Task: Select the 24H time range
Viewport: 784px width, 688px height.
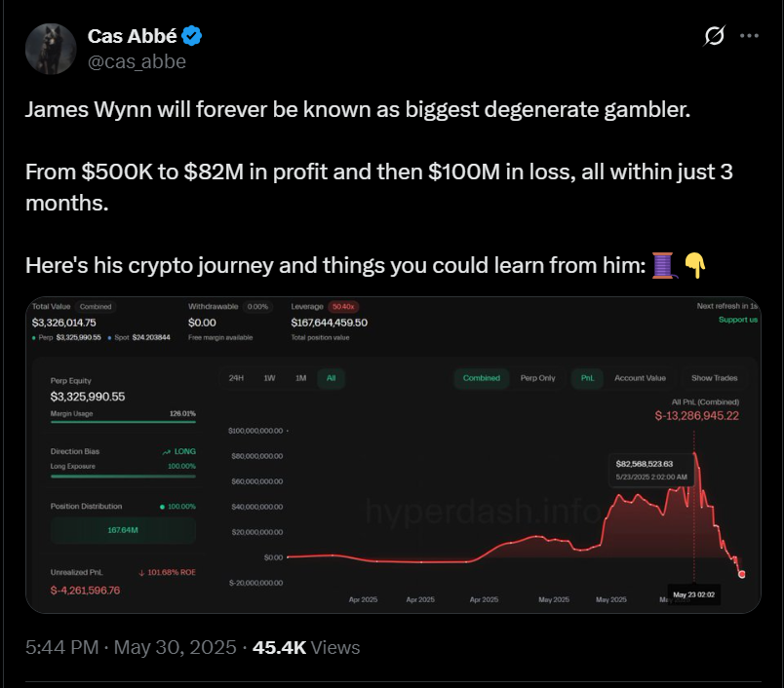Action: (236, 378)
